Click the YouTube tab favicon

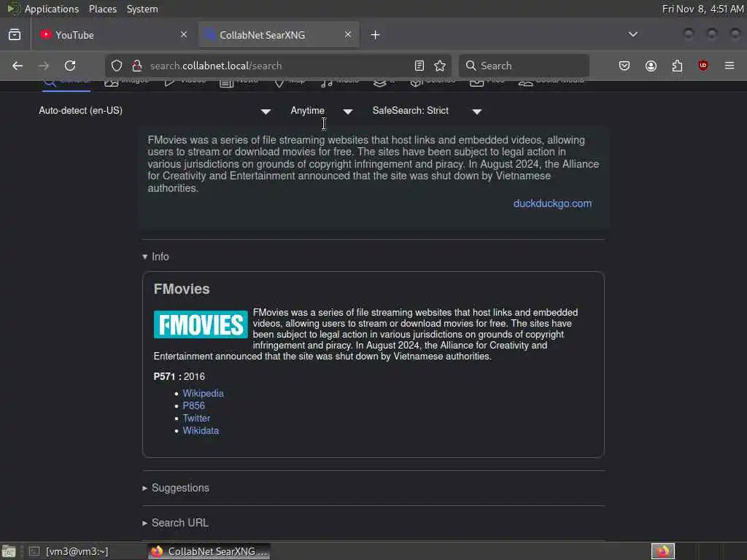tap(45, 34)
